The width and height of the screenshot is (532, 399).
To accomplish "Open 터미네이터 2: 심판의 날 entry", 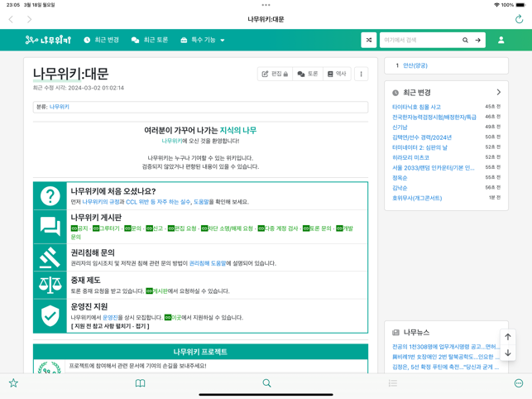I will [x=419, y=147].
